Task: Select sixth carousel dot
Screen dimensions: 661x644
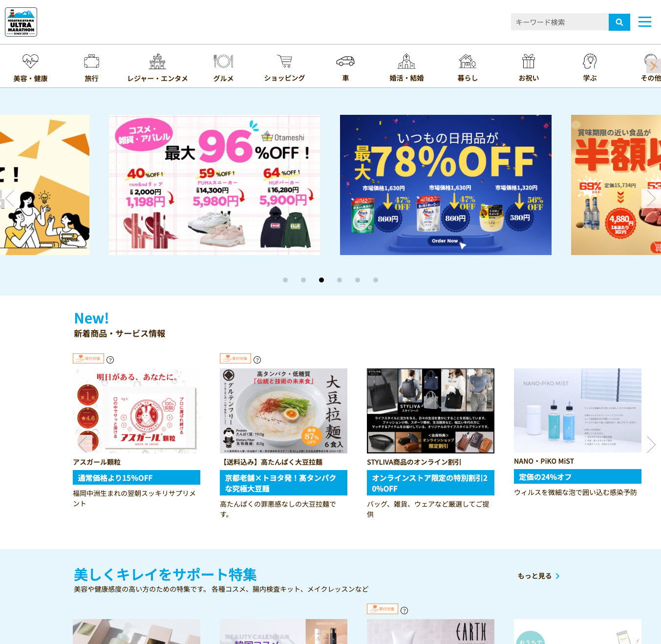Action: (x=376, y=280)
